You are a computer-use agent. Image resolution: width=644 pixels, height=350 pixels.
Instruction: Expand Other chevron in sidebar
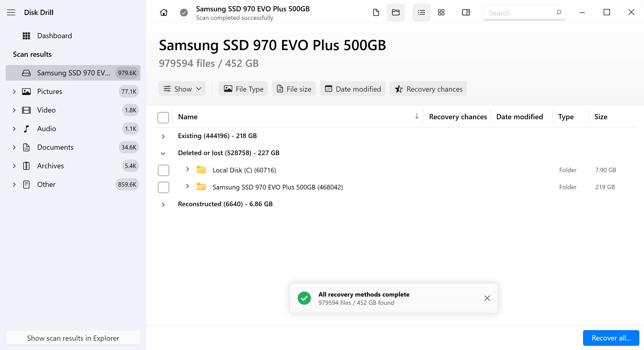tap(14, 184)
